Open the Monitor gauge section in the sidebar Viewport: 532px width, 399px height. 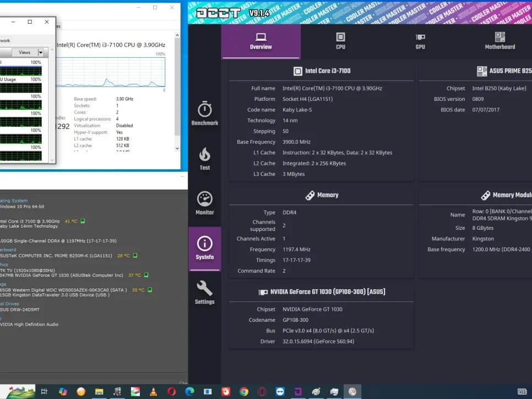coord(204,203)
